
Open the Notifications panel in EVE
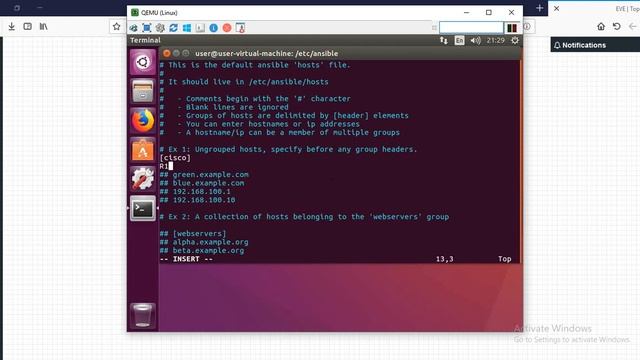pos(580,45)
